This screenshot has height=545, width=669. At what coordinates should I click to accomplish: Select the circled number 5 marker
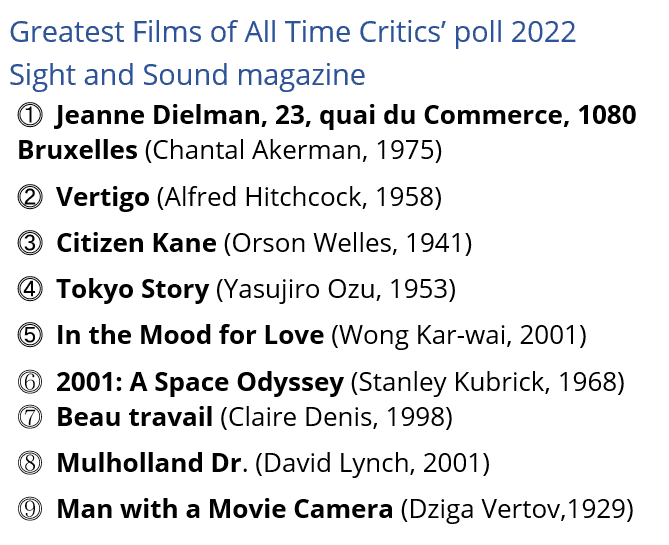point(30,335)
